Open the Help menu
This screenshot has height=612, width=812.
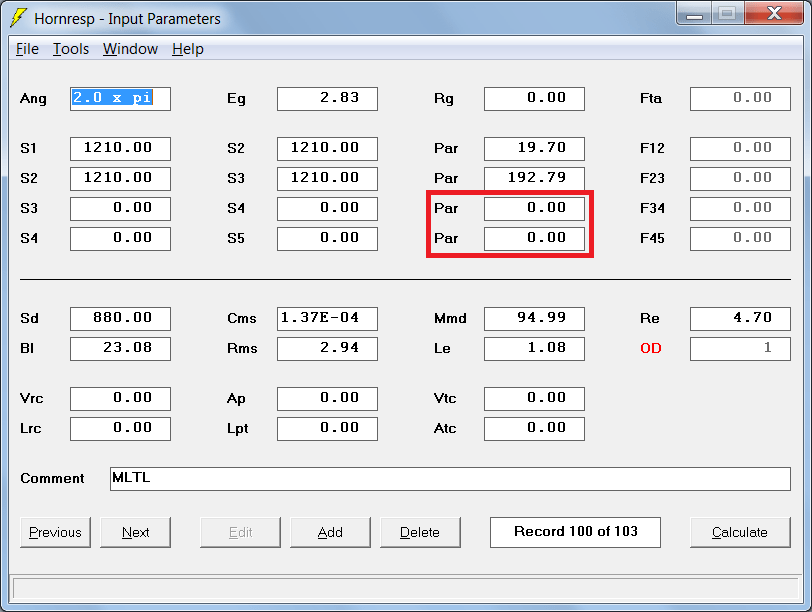coord(187,49)
